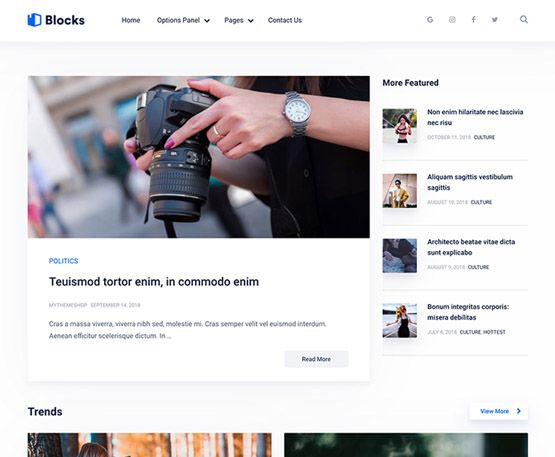Open the Aliquam sagittis vestibulum sagittis post
555x457 pixels.
click(x=470, y=182)
